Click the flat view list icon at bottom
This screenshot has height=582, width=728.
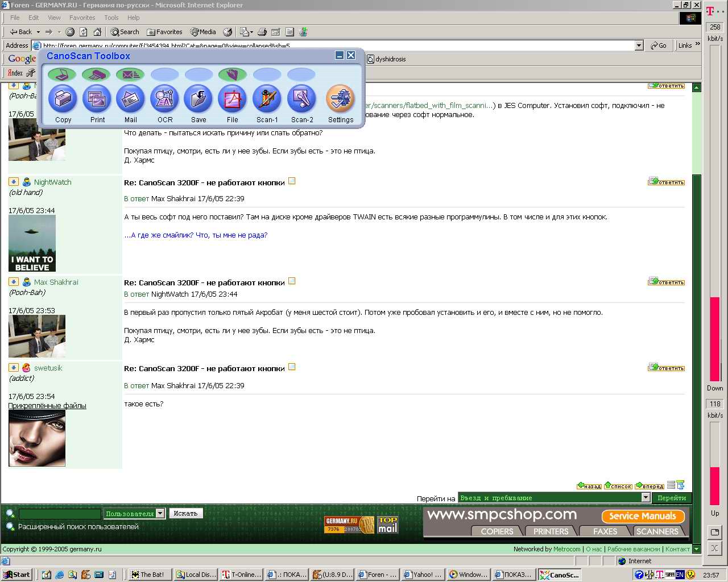[671, 485]
